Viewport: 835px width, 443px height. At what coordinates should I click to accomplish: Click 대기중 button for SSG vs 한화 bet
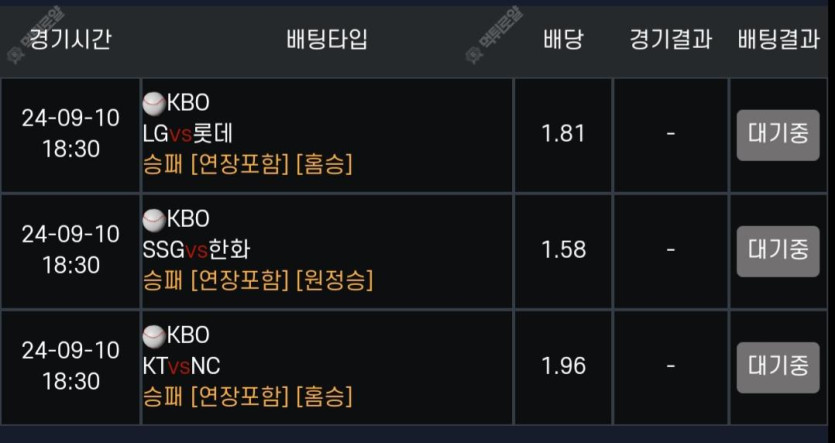click(x=778, y=251)
